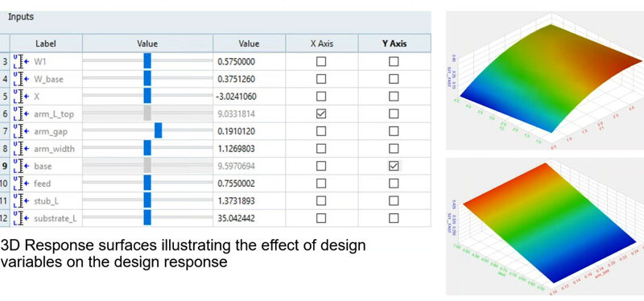Open the upper curved 3D response surface
Image resolution: width=644 pixels, height=301 pixels.
545,80
